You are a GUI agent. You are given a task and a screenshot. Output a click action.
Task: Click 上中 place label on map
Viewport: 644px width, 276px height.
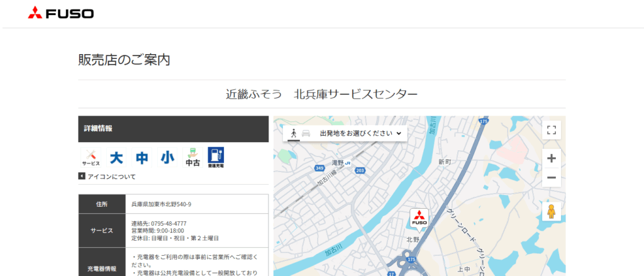coord(464,269)
